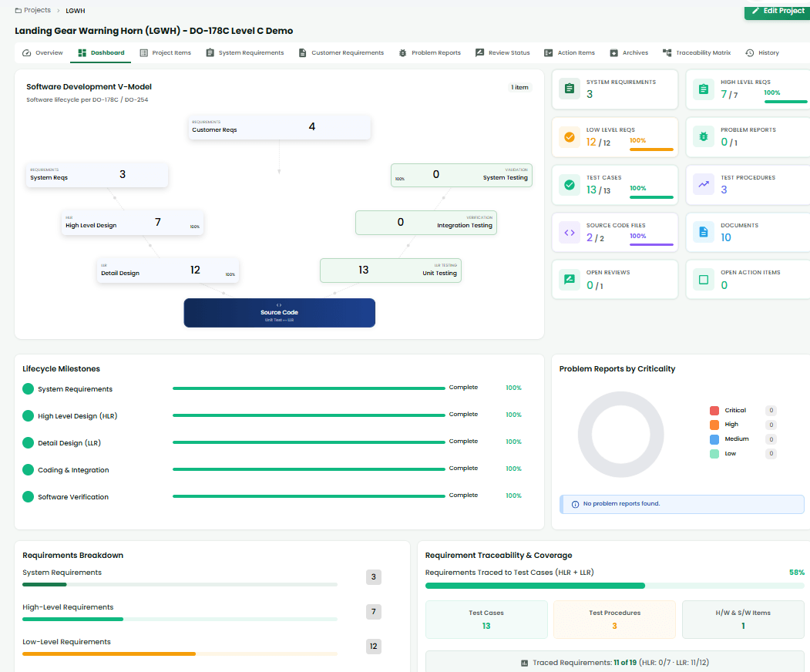The height and width of the screenshot is (672, 810).
Task: Click the Source Code Files code brackets icon
Action: coord(570,233)
